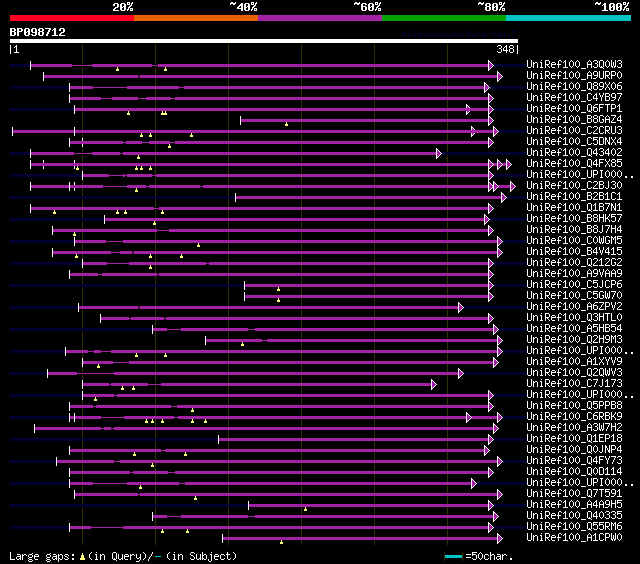The width and height of the screenshot is (640, 564).
Task: Select the UniRef100_A1XYV9 label
Action: point(574,362)
